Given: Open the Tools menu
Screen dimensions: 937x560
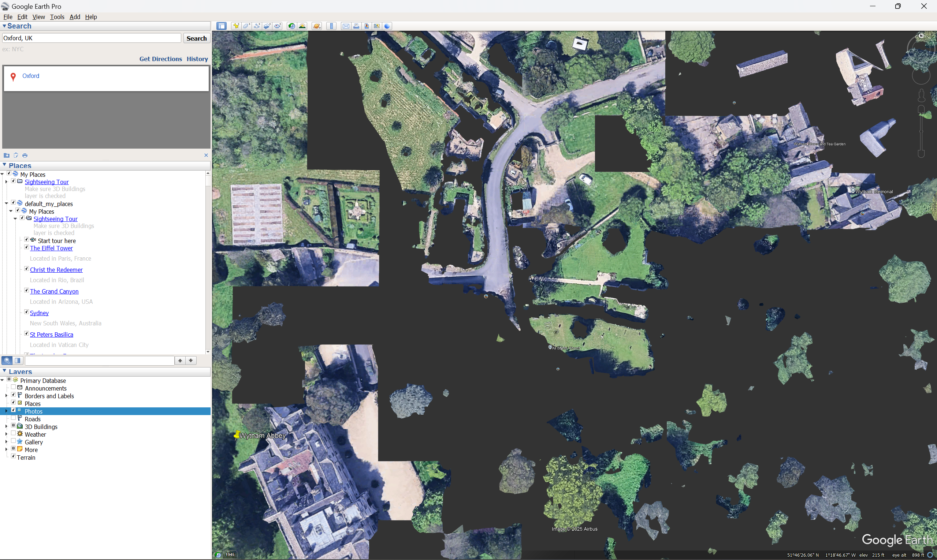Looking at the screenshot, I should pos(57,17).
